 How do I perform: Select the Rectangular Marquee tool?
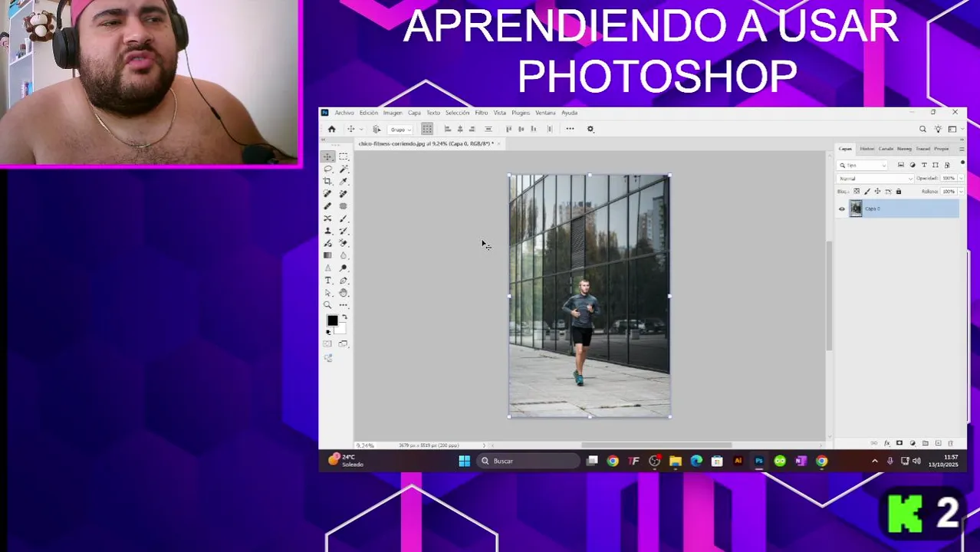(x=344, y=156)
